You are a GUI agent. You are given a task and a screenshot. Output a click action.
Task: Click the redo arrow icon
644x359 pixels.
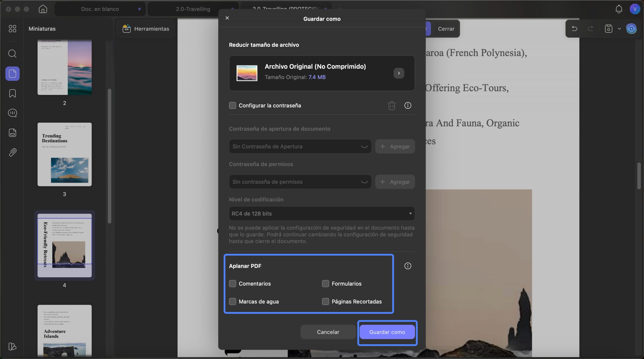[590, 28]
